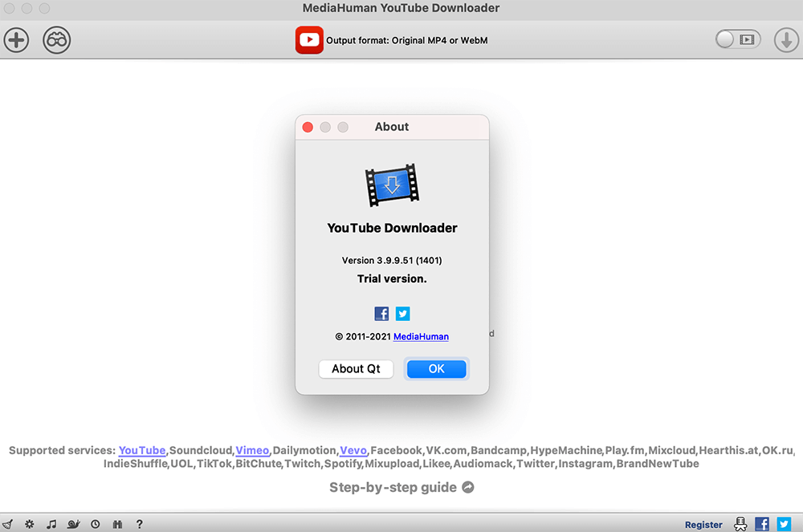803x532 pixels.
Task: Confirm the About dialog with OK
Action: point(436,369)
